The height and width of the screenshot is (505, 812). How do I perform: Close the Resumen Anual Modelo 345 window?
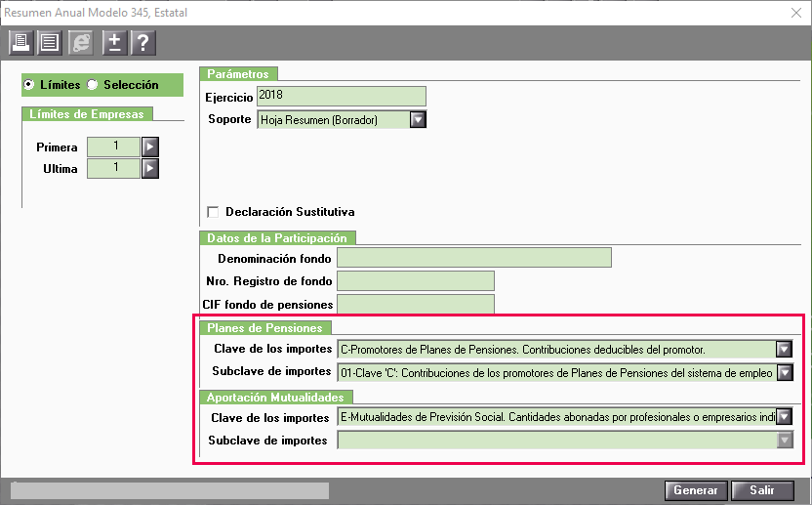pyautogui.click(x=796, y=13)
